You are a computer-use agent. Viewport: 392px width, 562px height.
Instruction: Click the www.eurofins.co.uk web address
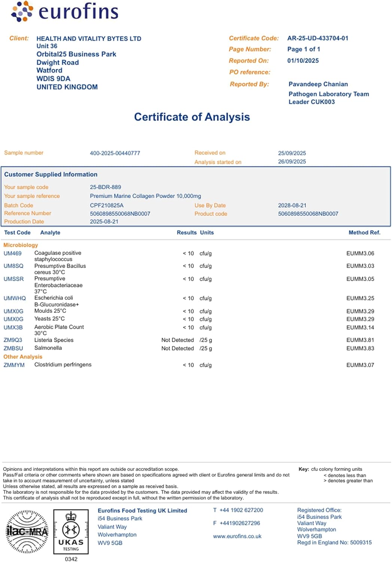[x=237, y=536]
